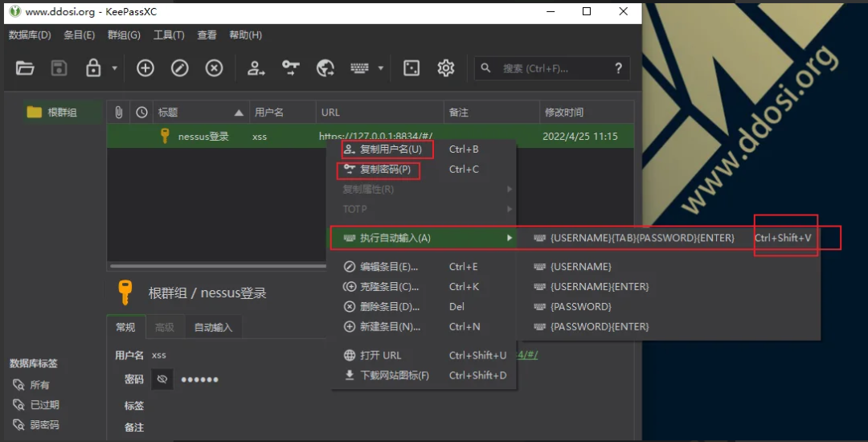Open the 工具(T) menu
Viewport: 868px width, 442px height.
click(169, 35)
